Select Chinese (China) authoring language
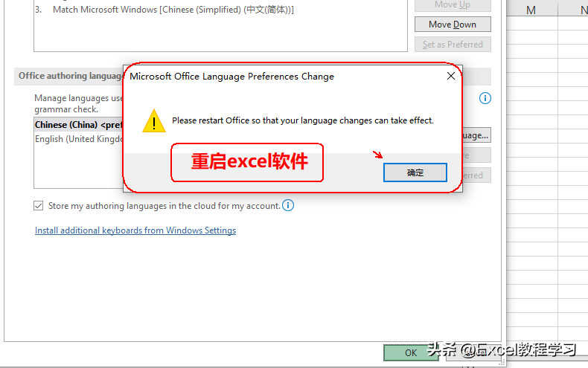 [x=79, y=125]
